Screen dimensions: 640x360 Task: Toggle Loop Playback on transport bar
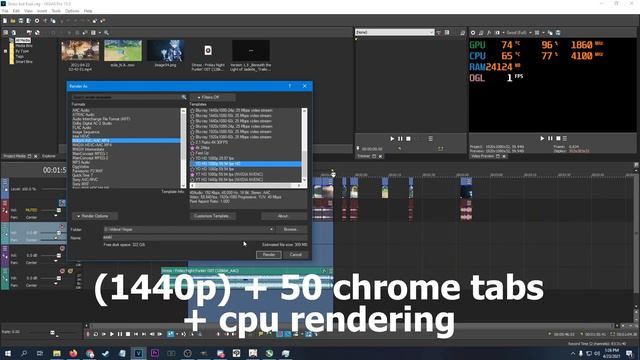(x=96, y=334)
